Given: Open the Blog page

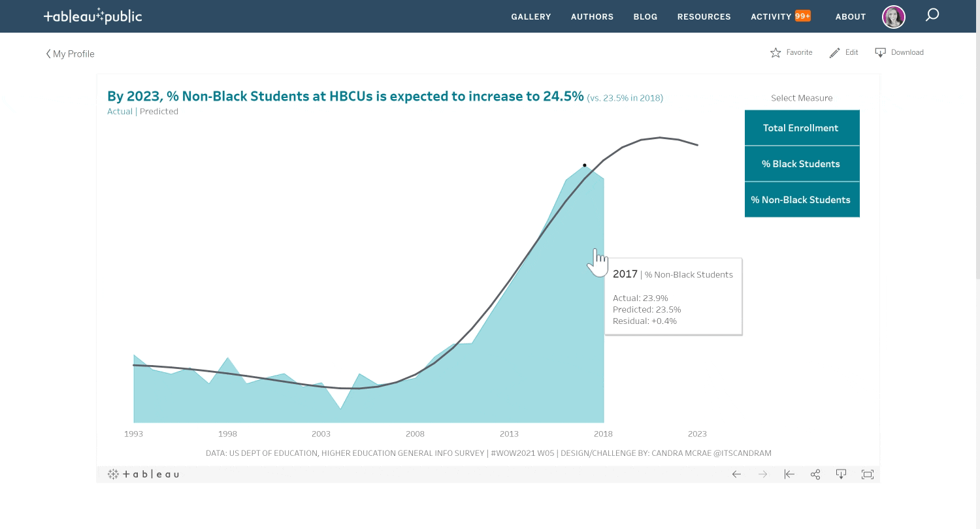Looking at the screenshot, I should pyautogui.click(x=645, y=17).
